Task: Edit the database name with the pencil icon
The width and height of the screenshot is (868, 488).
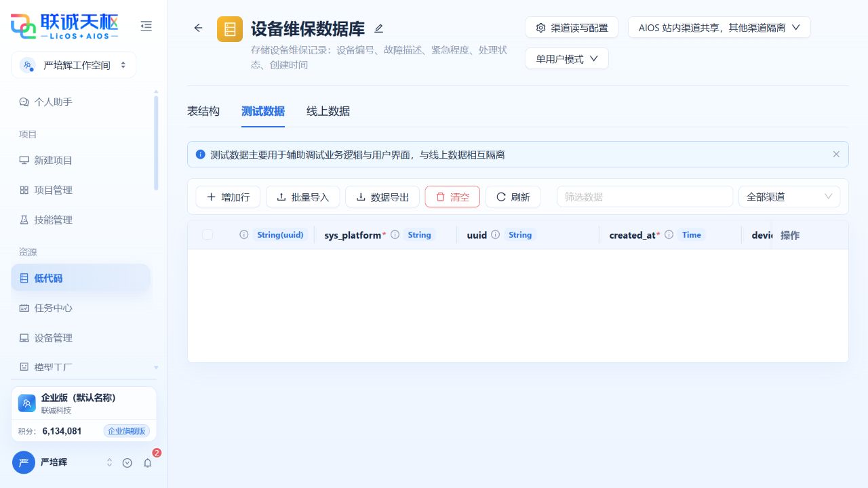Action: coord(379,28)
